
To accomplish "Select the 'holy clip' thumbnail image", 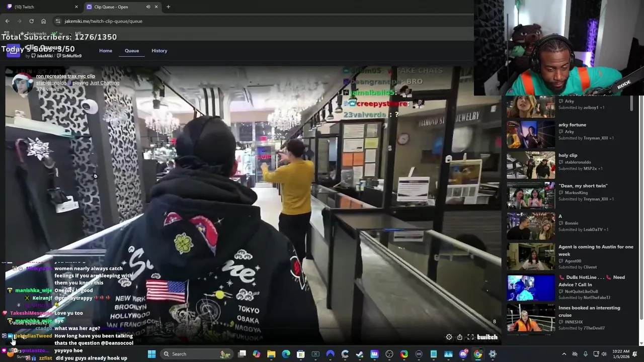I will (x=531, y=165).
